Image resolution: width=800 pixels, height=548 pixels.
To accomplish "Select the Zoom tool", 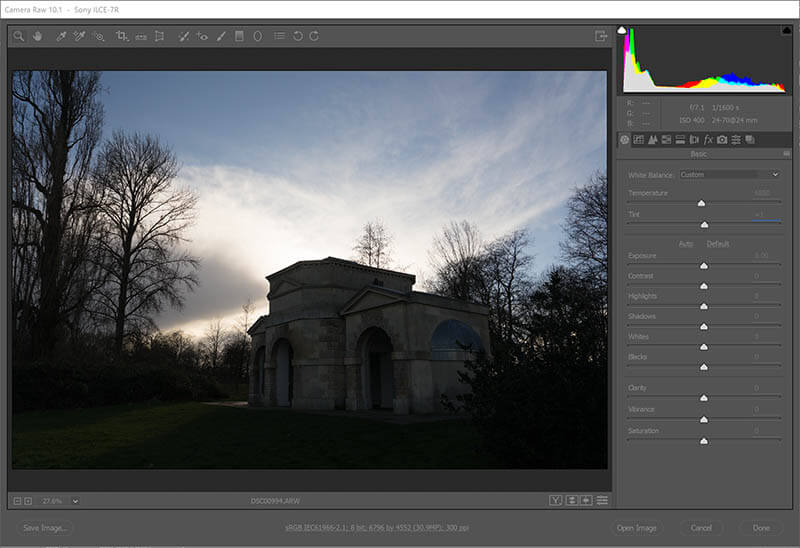I will [x=19, y=36].
